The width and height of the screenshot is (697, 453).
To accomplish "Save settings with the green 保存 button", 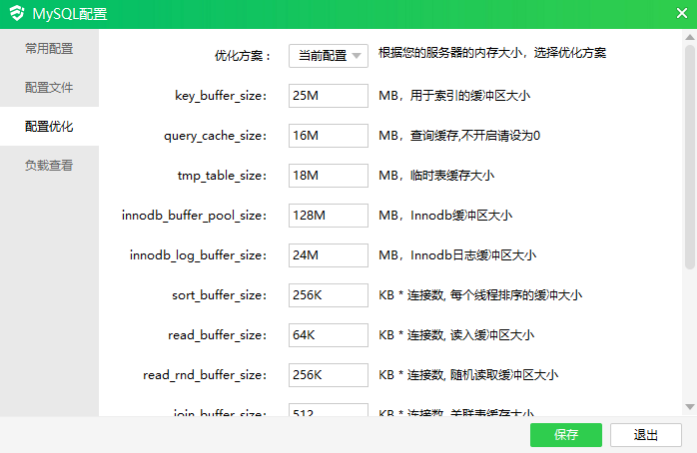I will [x=566, y=435].
